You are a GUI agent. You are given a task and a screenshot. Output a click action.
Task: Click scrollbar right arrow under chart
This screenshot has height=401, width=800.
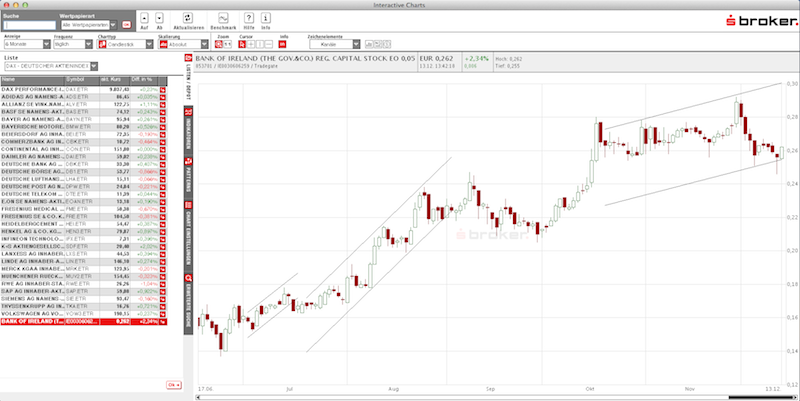click(x=797, y=397)
